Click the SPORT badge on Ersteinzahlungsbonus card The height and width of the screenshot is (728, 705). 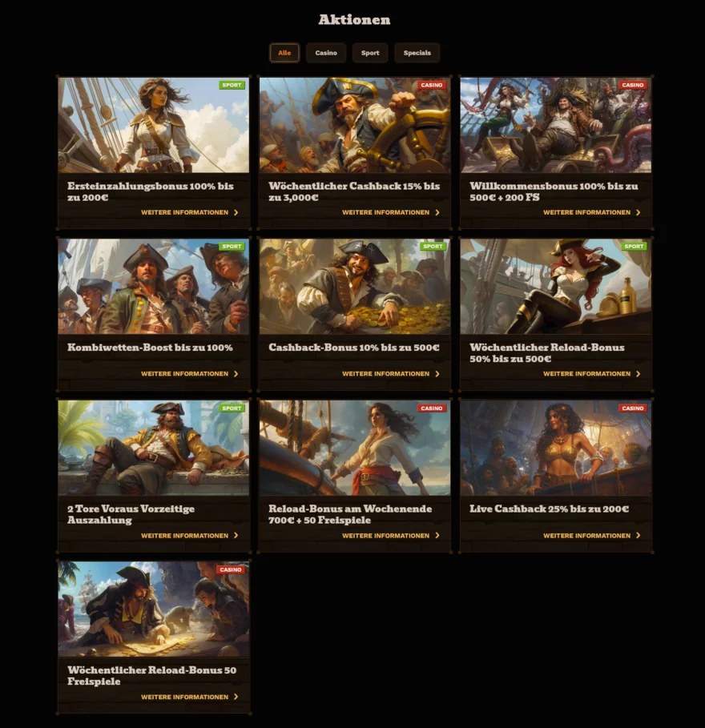point(232,85)
